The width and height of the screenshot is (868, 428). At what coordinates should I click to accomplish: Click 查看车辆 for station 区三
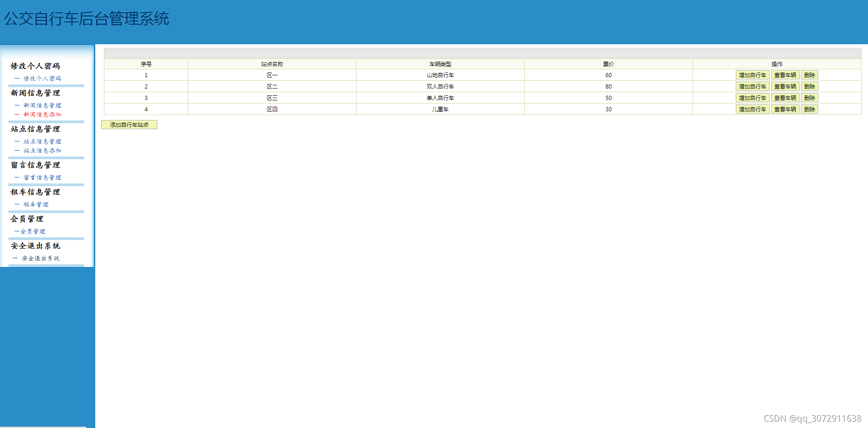pyautogui.click(x=785, y=98)
